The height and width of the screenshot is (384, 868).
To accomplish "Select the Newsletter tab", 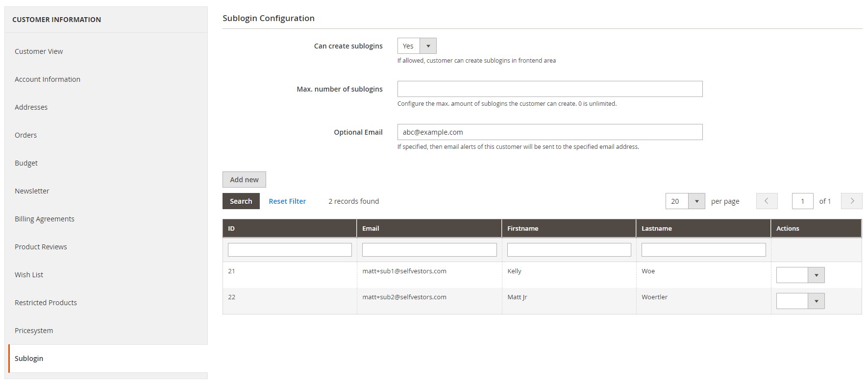I will point(32,191).
